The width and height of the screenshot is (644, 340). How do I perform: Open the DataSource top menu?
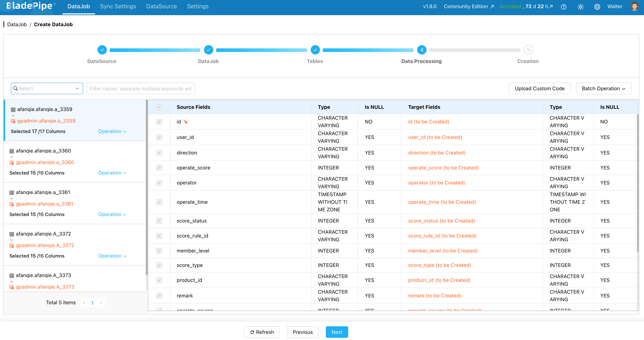pos(162,6)
